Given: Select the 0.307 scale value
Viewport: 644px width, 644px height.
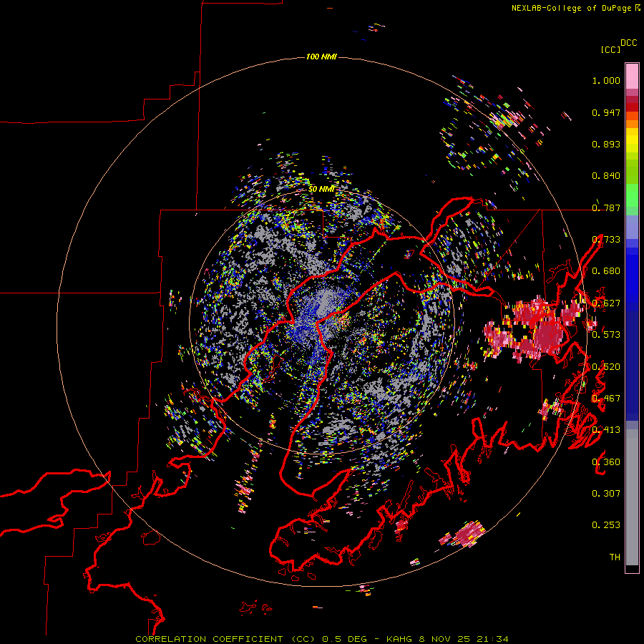Looking at the screenshot, I should 606,494.
